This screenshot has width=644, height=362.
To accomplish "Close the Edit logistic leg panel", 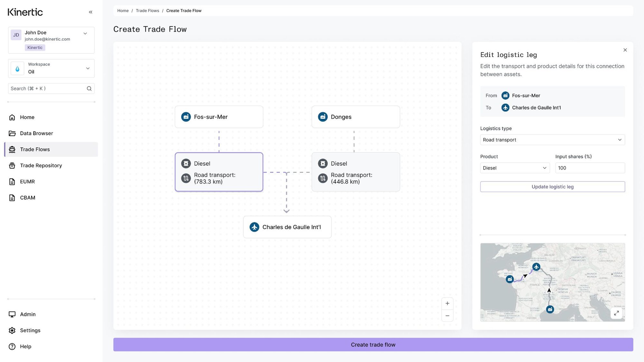I will pyautogui.click(x=625, y=50).
